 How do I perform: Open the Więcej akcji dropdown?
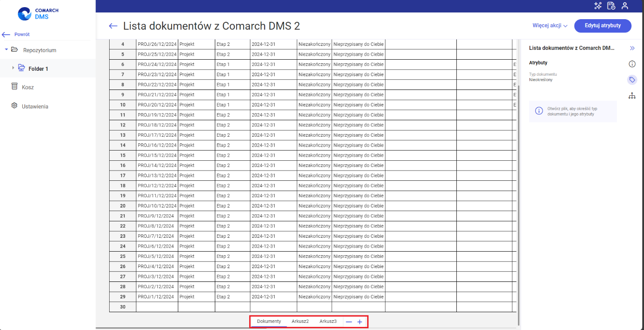[x=550, y=26]
